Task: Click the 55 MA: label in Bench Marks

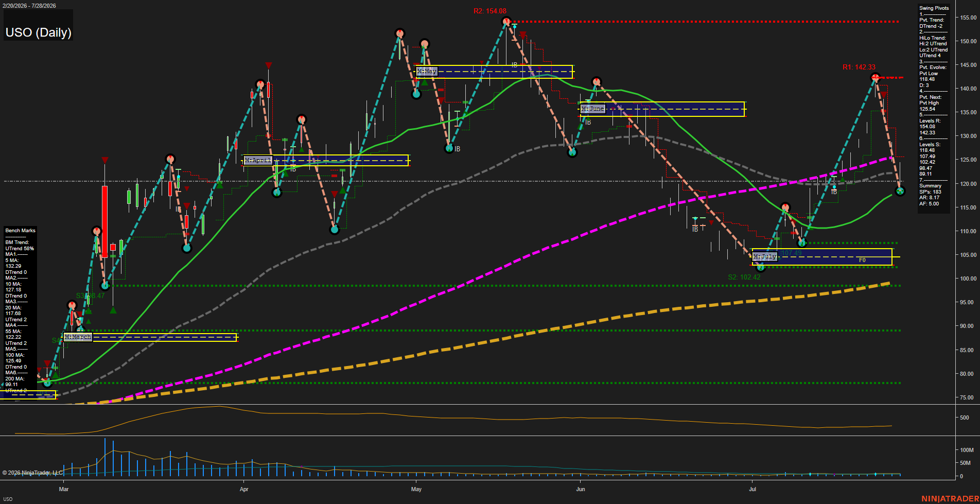Action: [x=13, y=332]
